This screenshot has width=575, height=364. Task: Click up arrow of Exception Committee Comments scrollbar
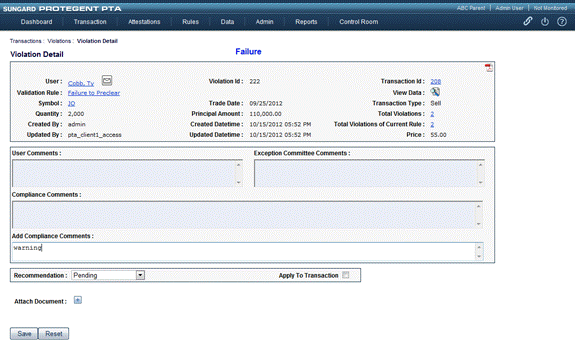[480, 165]
